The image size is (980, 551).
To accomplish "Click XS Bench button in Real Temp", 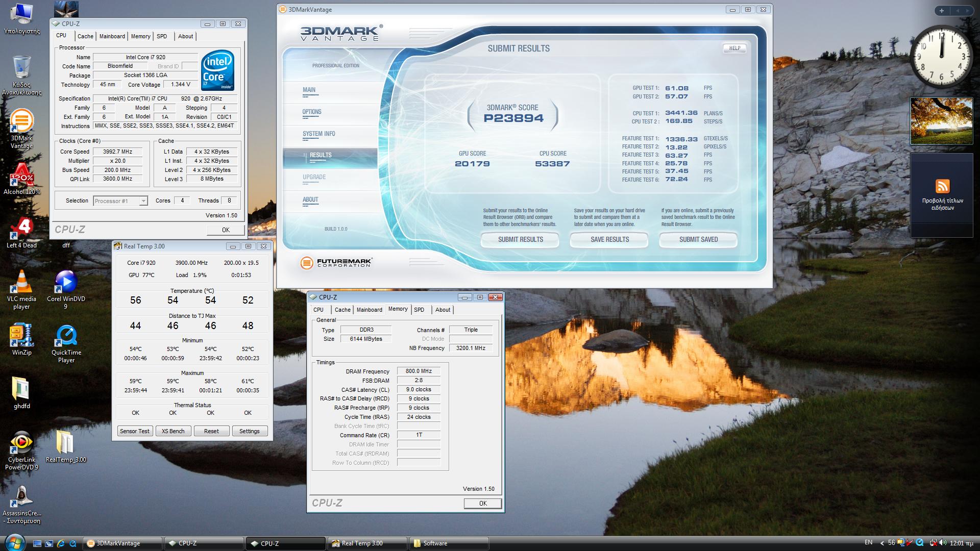I will [x=173, y=431].
